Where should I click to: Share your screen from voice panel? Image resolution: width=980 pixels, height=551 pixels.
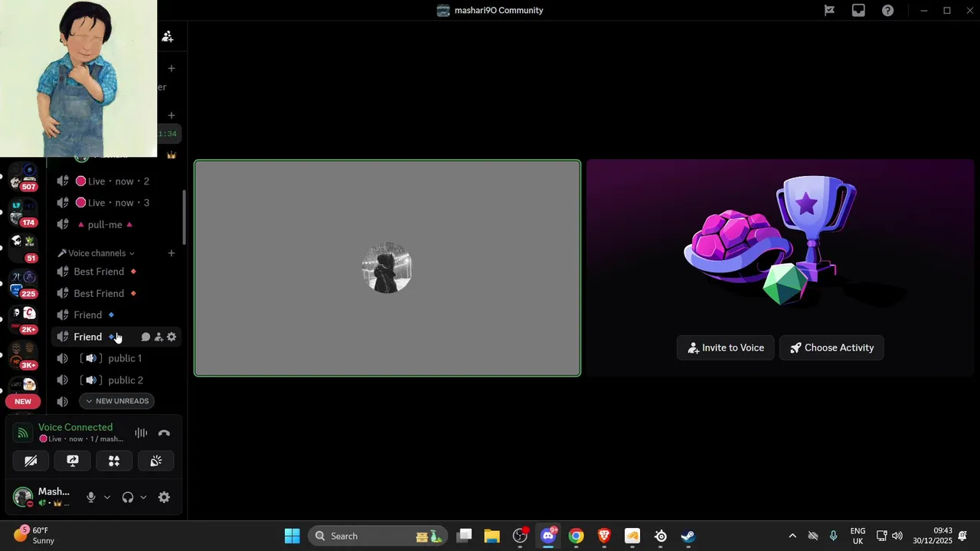[73, 461]
